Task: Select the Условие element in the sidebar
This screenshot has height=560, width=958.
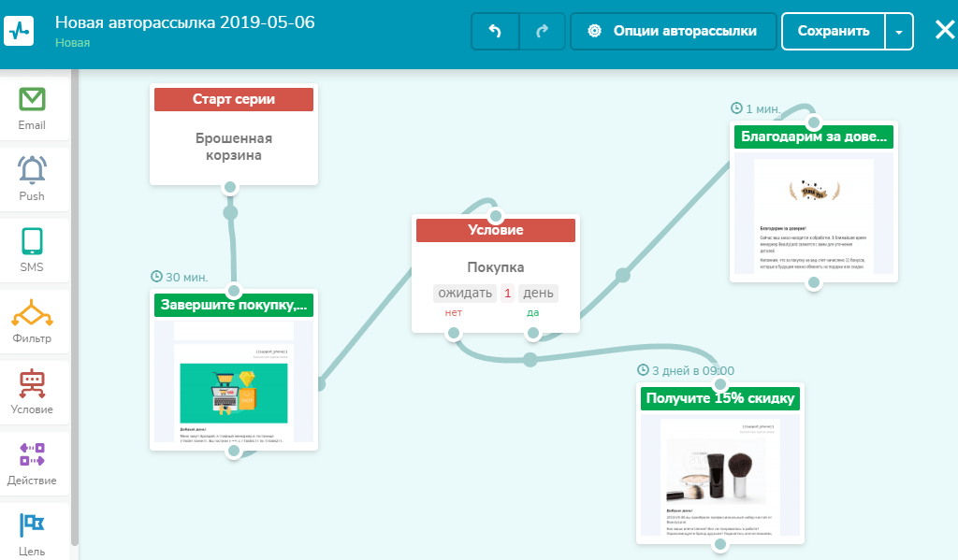Action: [34, 391]
